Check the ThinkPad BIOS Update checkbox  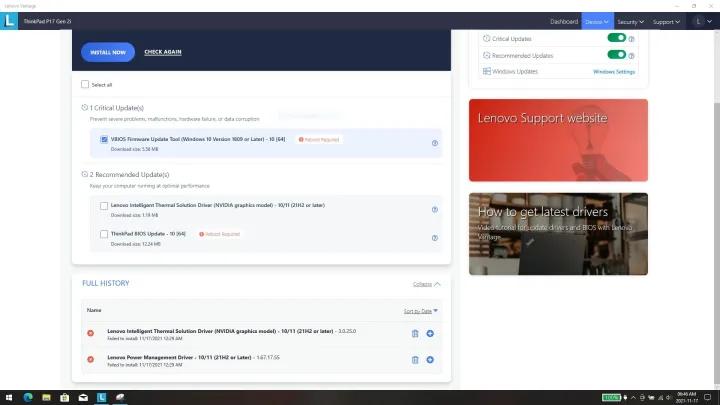(x=104, y=234)
